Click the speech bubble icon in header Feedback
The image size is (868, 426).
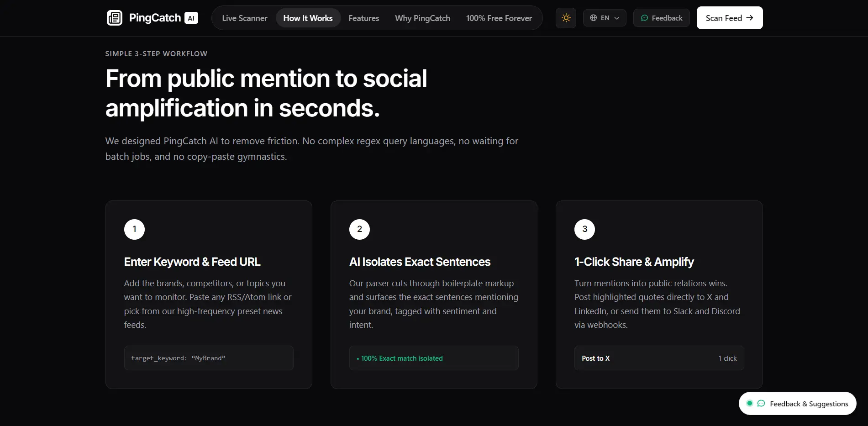(x=645, y=18)
